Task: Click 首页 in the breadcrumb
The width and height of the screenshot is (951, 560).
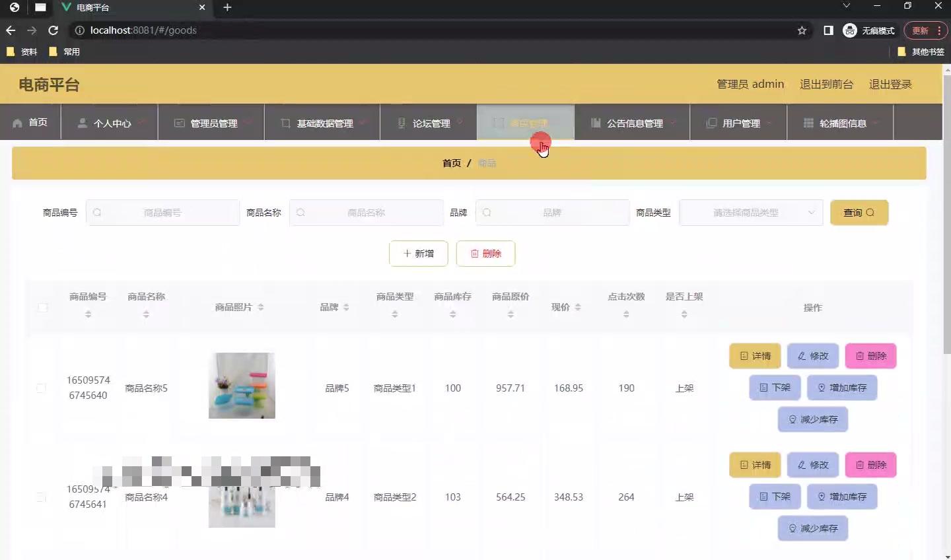Action: [452, 163]
